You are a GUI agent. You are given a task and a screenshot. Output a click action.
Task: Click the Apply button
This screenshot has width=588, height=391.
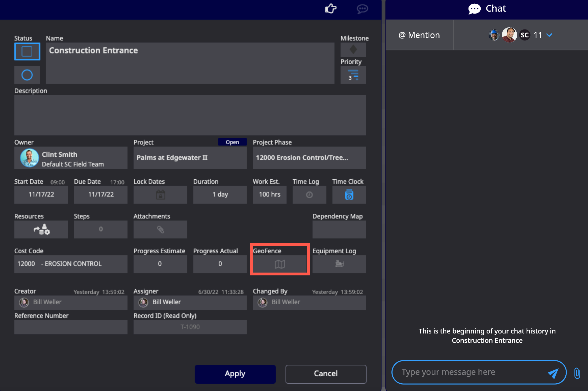pos(235,374)
